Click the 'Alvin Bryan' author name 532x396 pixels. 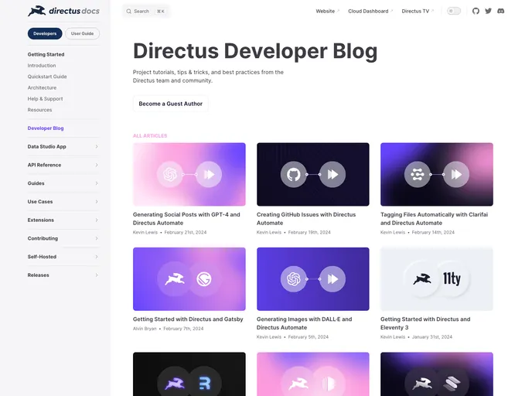(145, 329)
